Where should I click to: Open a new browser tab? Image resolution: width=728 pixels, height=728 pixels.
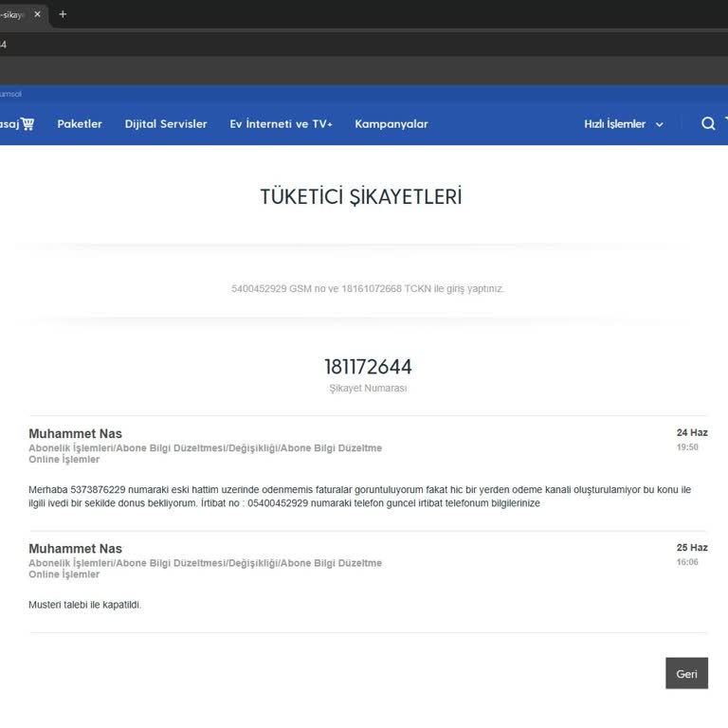[x=63, y=14]
